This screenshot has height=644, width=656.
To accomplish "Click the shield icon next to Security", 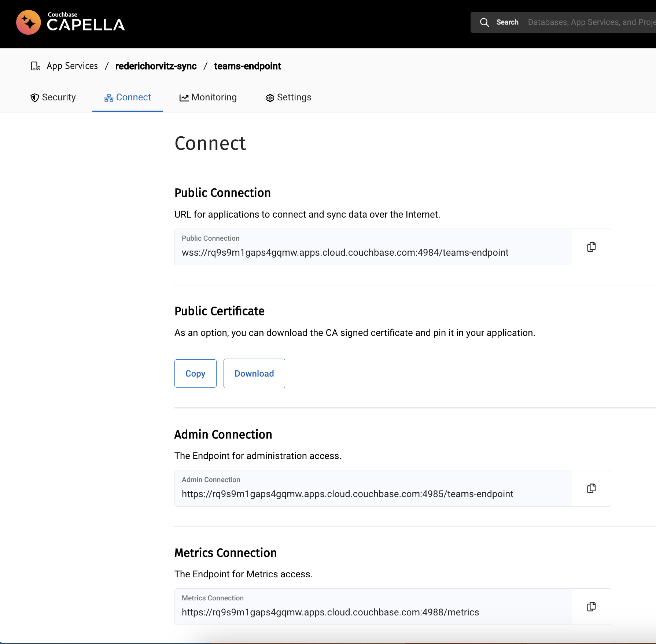I will point(34,97).
